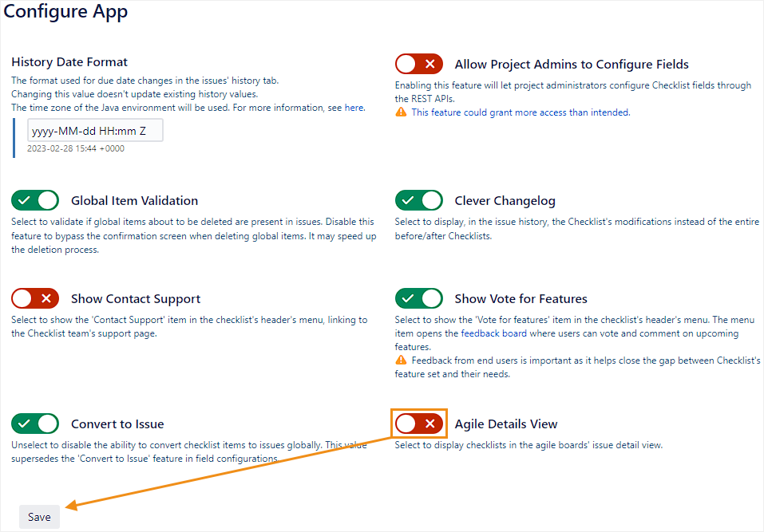Disable the Convert to Issue switch
764x532 pixels.
pos(35,424)
